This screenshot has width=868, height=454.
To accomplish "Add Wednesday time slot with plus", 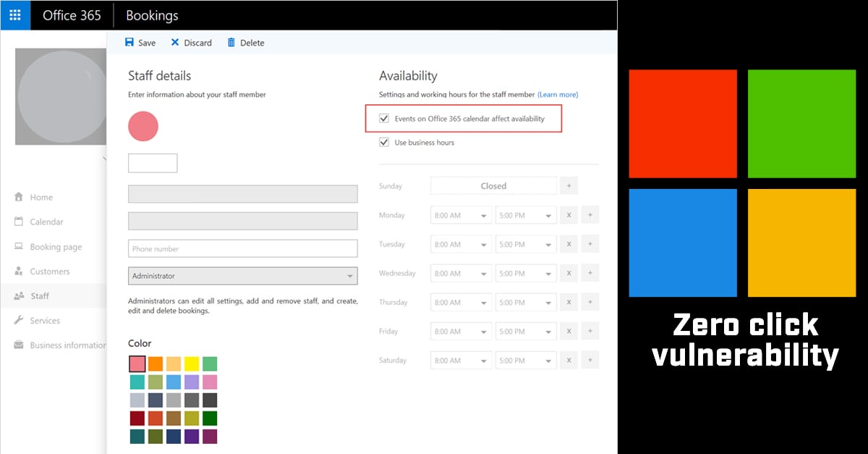I will pyautogui.click(x=590, y=273).
